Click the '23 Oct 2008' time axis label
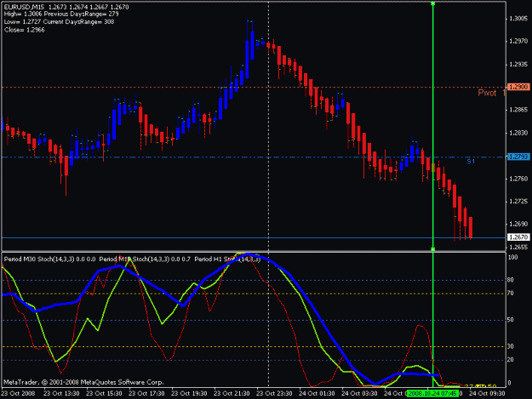The width and height of the screenshot is (532, 399). pyautogui.click(x=19, y=394)
